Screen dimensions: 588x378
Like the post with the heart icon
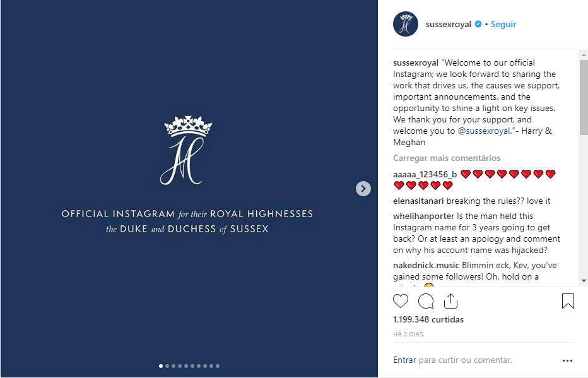click(401, 301)
